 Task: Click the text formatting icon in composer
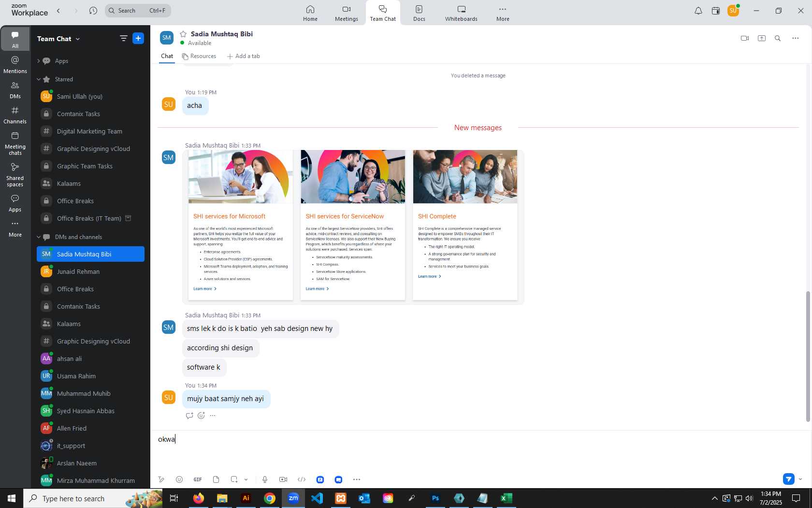161,479
